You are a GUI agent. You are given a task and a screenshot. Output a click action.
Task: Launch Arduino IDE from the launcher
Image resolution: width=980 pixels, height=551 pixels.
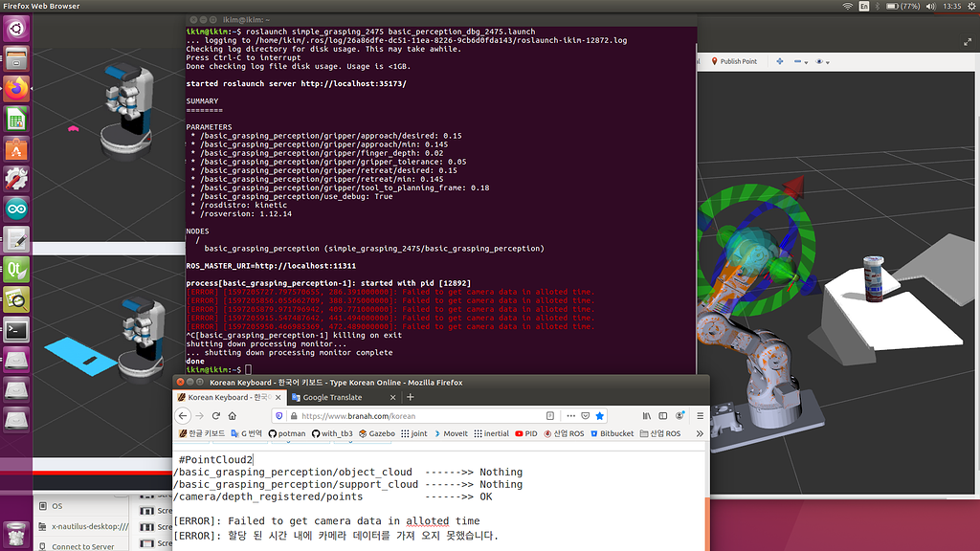click(16, 209)
